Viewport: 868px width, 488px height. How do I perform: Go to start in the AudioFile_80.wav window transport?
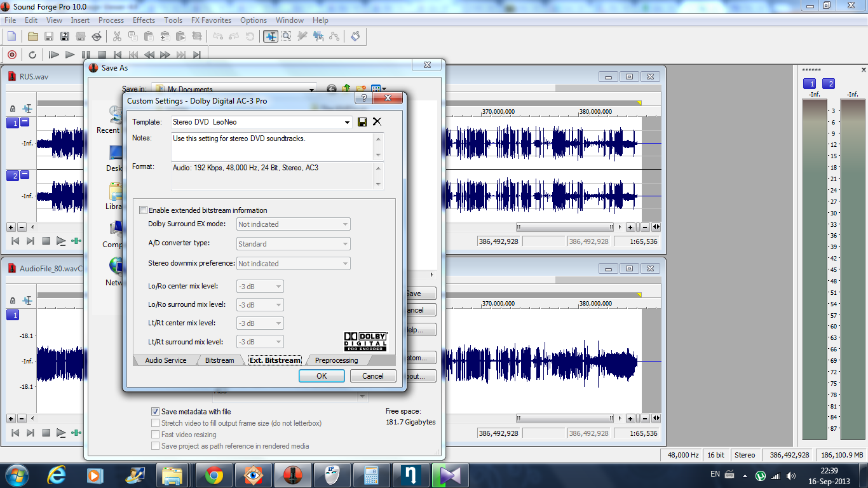coord(14,433)
